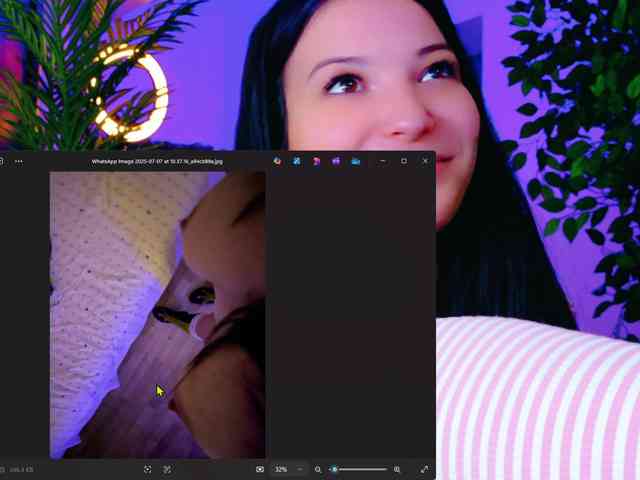Click the WhatsApp Image file name title
The height and width of the screenshot is (480, 640).
click(157, 162)
